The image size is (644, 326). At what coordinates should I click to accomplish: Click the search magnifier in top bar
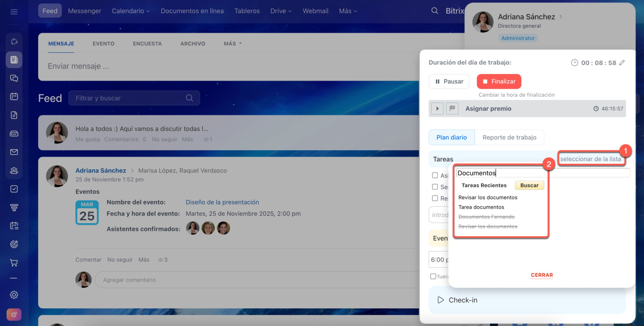coord(435,11)
